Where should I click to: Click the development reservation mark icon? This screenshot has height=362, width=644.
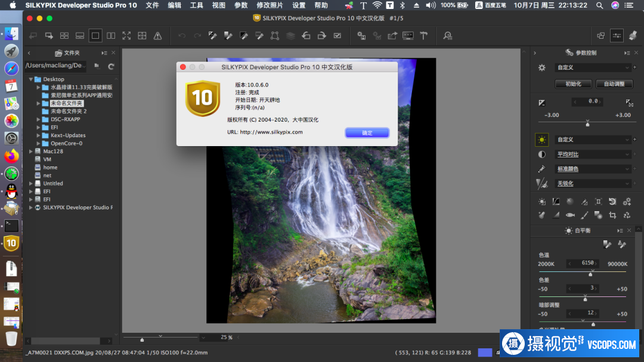(x=337, y=36)
